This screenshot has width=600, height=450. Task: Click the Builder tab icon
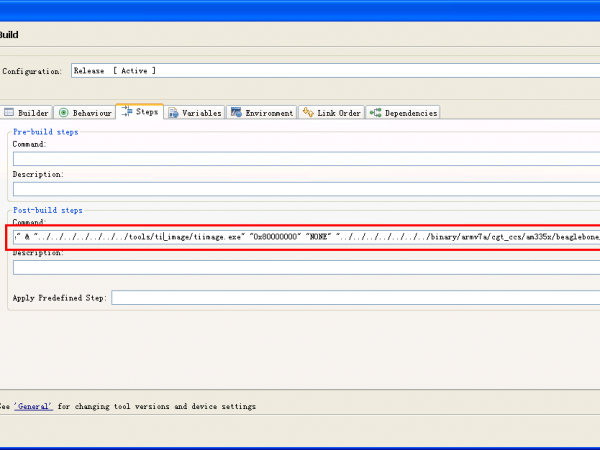(x=9, y=113)
